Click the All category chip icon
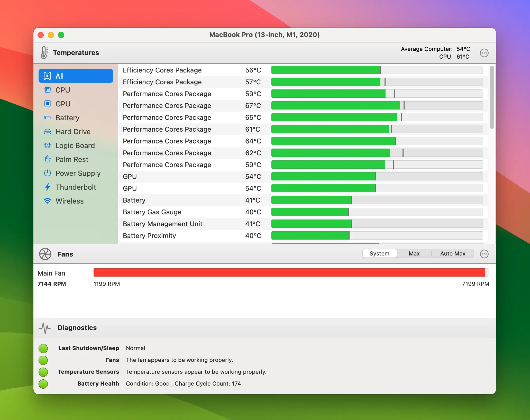This screenshot has width=530, height=420. (x=48, y=76)
